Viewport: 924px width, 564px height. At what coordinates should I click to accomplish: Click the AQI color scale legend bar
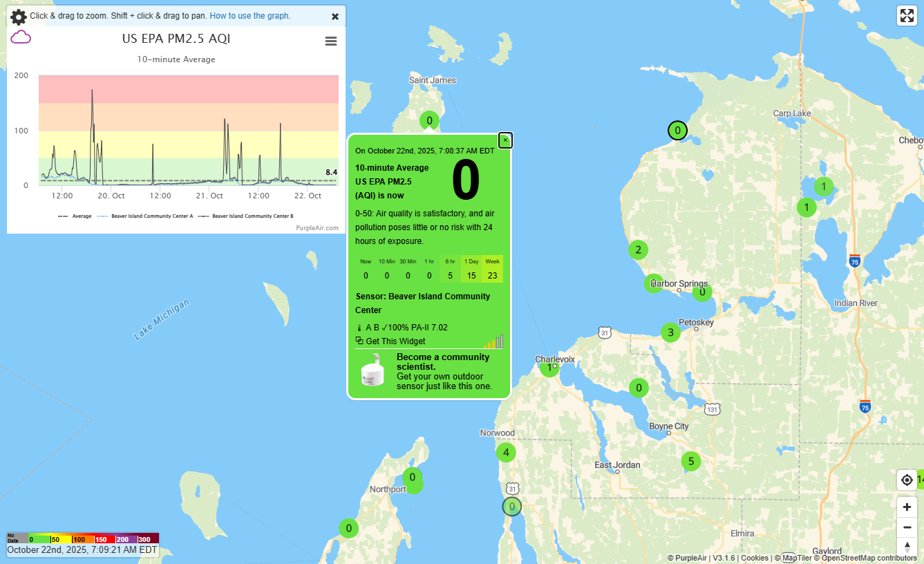[x=83, y=538]
